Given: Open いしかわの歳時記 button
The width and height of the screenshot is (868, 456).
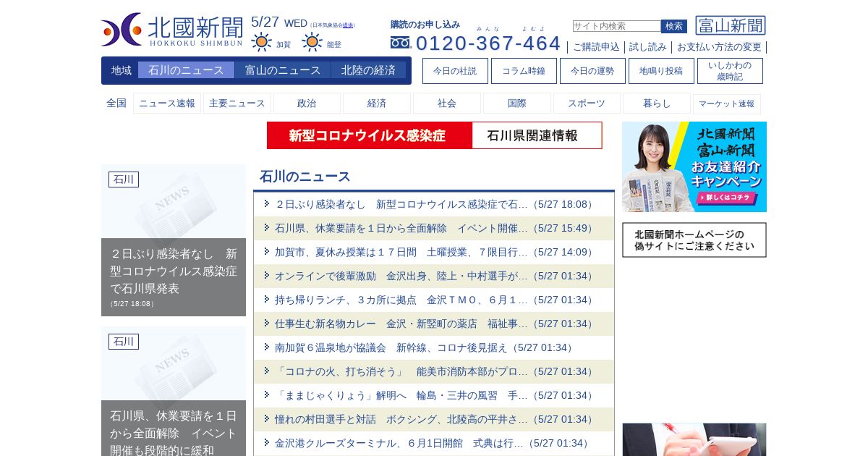Looking at the screenshot, I should pyautogui.click(x=730, y=71).
